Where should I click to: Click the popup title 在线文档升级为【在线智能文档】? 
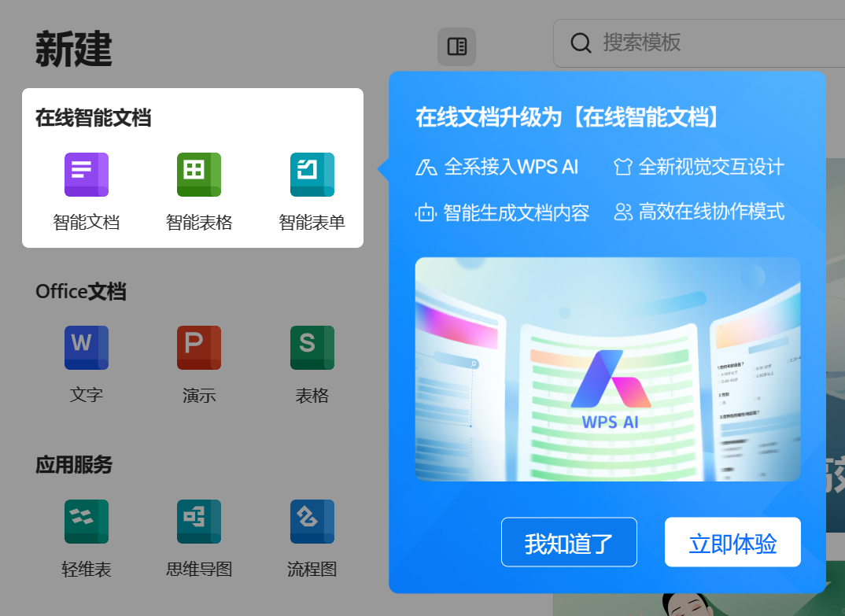click(568, 117)
